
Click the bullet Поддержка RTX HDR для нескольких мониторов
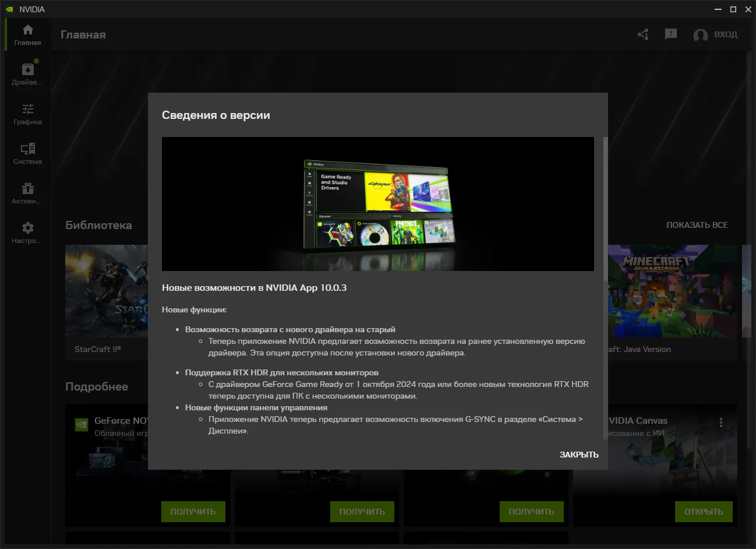(x=282, y=373)
